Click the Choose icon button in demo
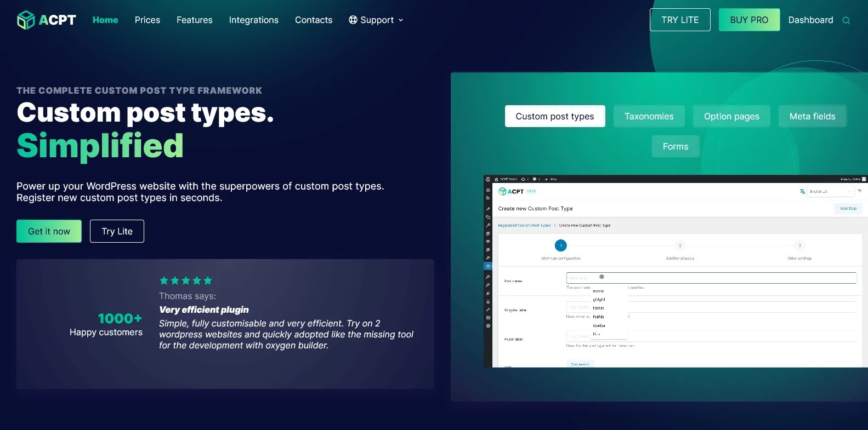The image size is (868, 430). point(580,364)
